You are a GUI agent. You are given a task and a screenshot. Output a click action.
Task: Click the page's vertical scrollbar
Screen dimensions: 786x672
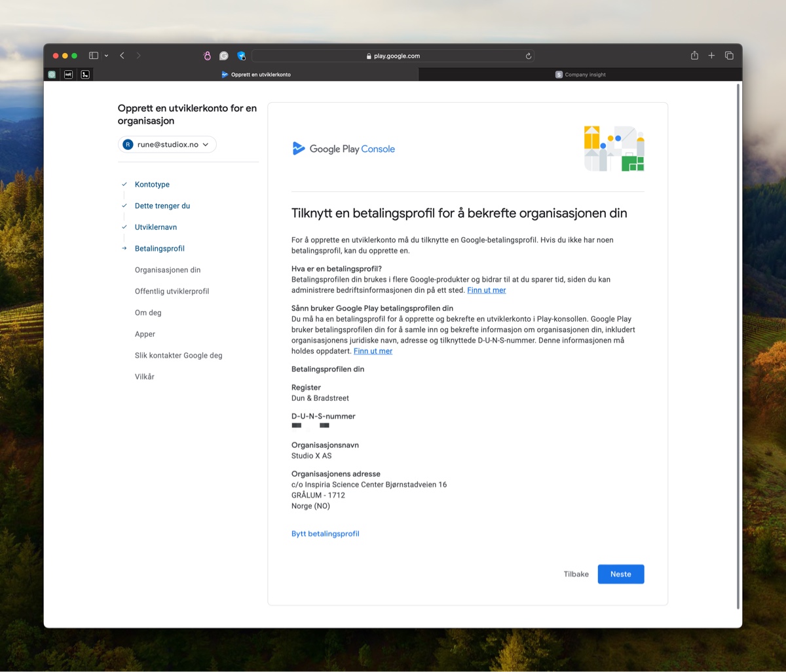738,346
